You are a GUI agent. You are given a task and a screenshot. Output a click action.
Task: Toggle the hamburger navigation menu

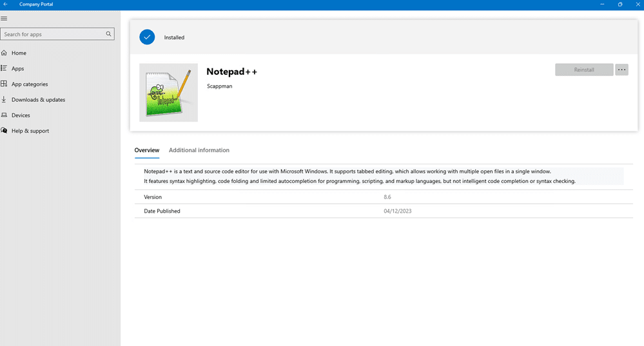pyautogui.click(x=4, y=19)
